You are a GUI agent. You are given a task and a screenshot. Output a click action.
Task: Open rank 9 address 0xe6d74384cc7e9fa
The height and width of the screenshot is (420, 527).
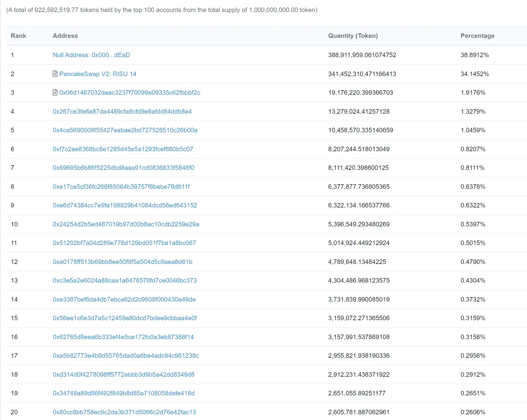point(125,205)
